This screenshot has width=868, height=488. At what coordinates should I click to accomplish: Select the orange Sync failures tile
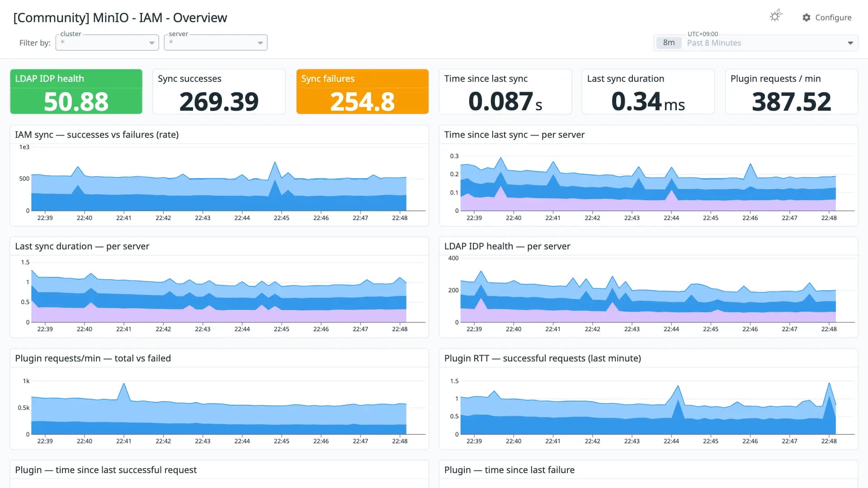click(362, 91)
